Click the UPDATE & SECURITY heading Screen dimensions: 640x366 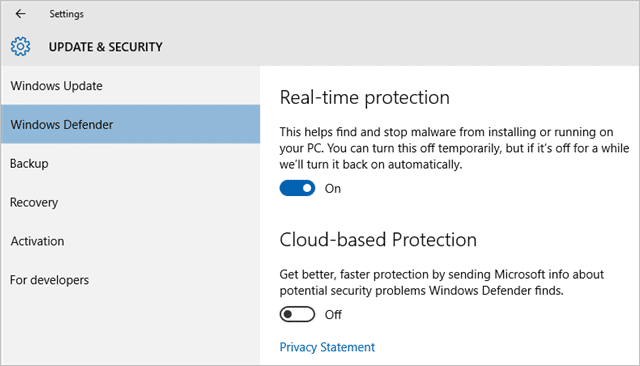105,47
